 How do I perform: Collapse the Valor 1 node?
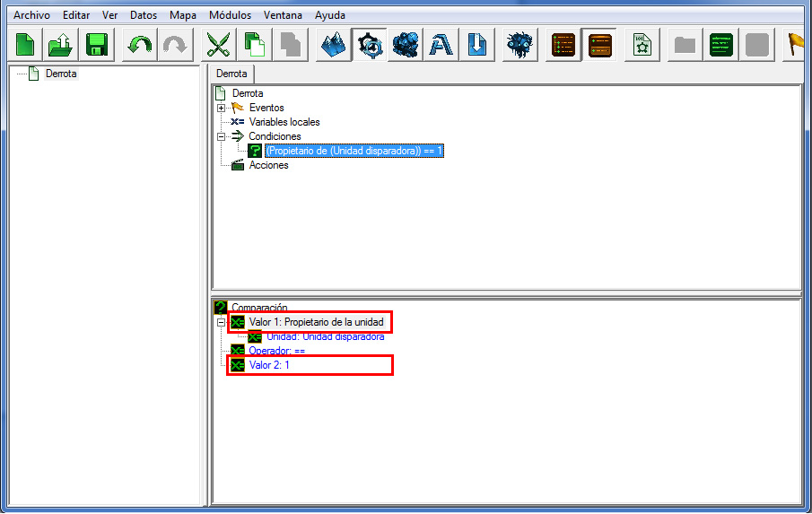[x=221, y=322]
